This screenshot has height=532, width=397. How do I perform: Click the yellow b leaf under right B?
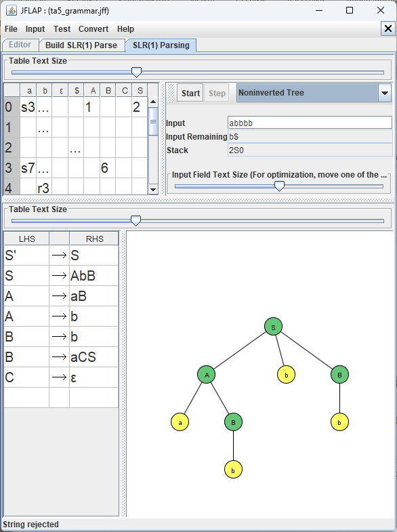point(339,422)
